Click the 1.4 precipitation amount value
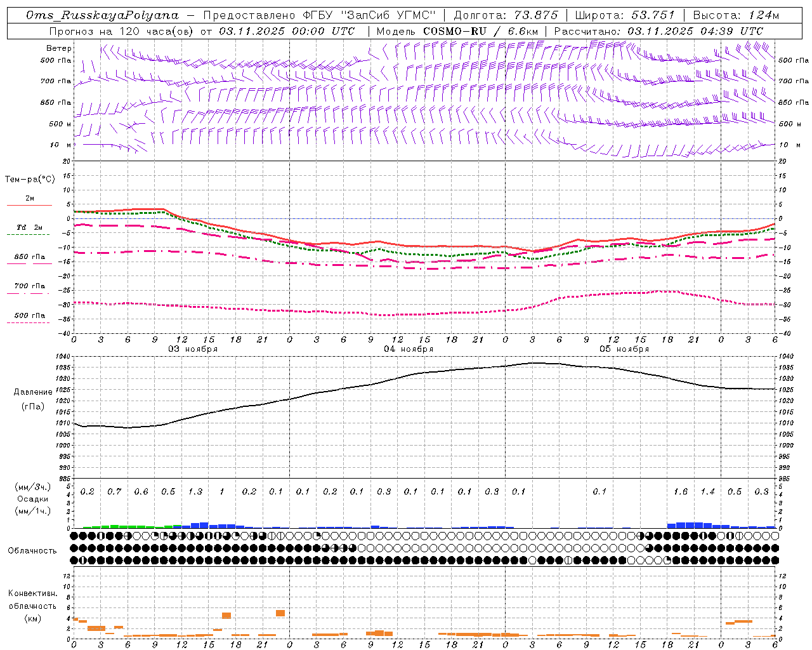812x650 pixels. click(x=707, y=492)
